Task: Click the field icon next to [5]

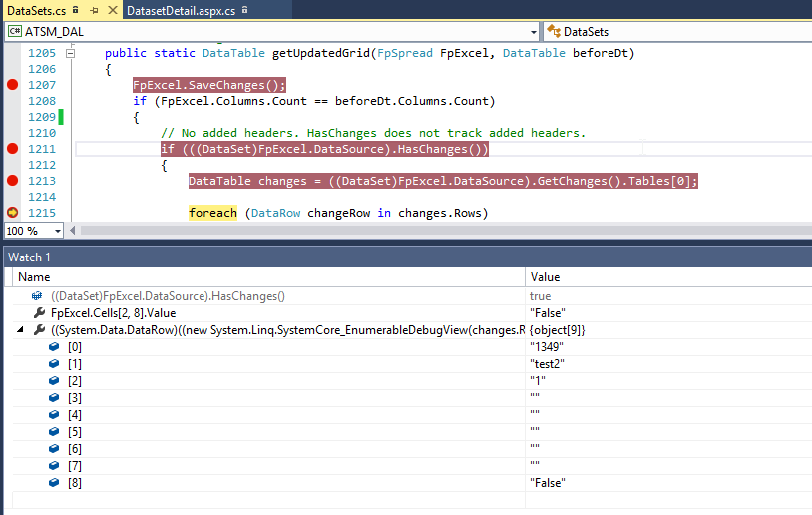Action: (54, 431)
